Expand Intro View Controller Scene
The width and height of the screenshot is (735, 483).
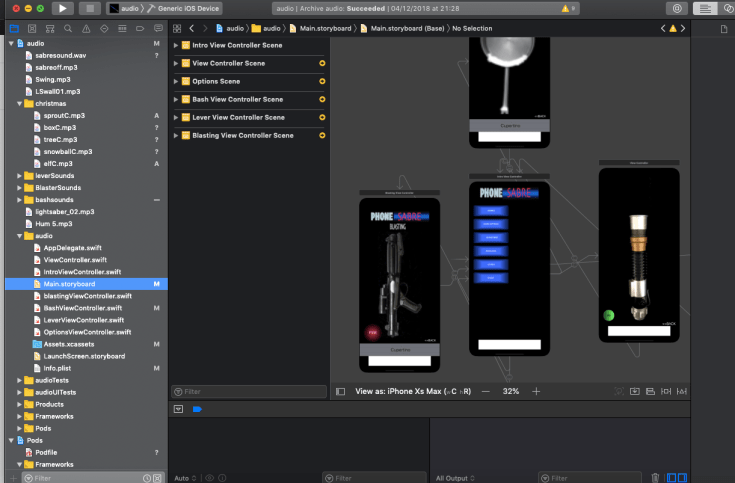(176, 45)
